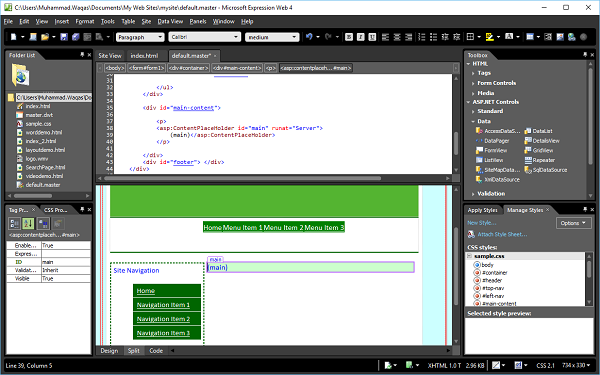This screenshot has height=375, width=600.
Task: Switch to the index.html tab
Action: pyautogui.click(x=144, y=56)
